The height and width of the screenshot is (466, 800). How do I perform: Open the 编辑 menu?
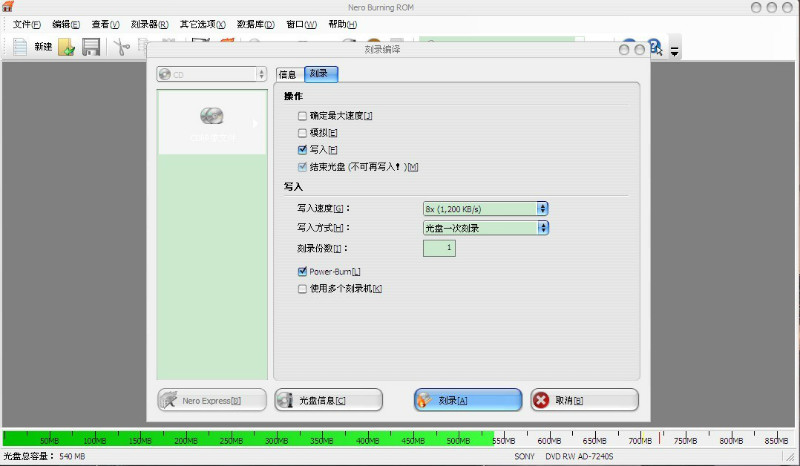click(x=66, y=24)
